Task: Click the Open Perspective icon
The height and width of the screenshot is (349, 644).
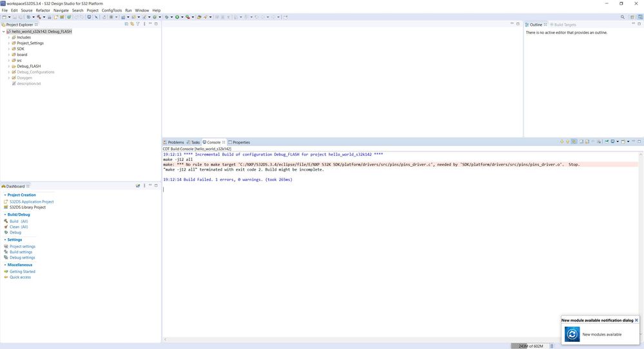Action: click(632, 17)
